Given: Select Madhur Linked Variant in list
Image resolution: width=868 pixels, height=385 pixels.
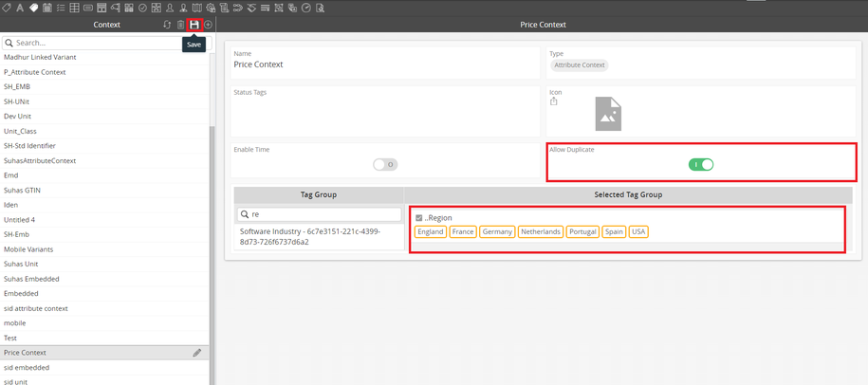Looking at the screenshot, I should 104,58.
